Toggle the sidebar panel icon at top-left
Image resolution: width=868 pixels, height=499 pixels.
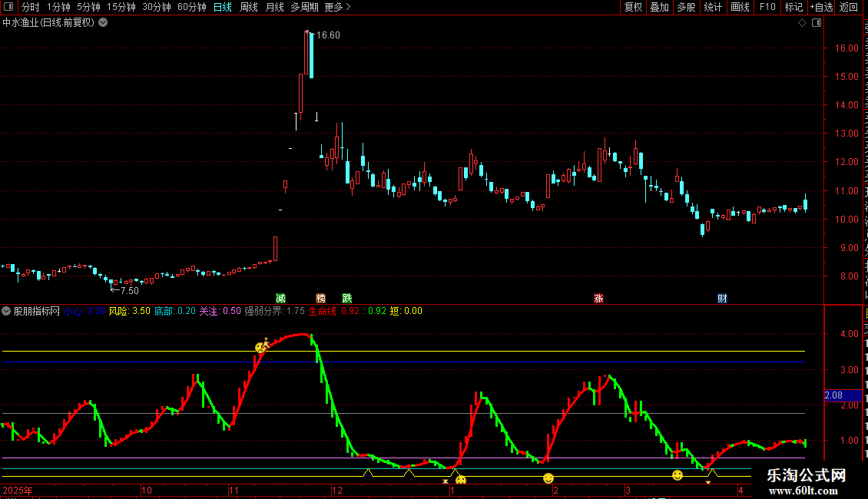[x=8, y=7]
